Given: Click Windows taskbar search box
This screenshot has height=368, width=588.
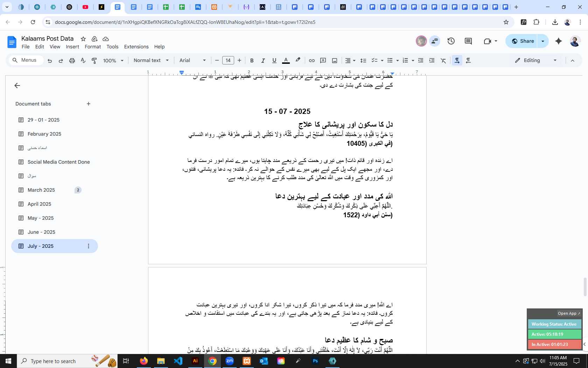Looking at the screenshot, I should 67,361.
